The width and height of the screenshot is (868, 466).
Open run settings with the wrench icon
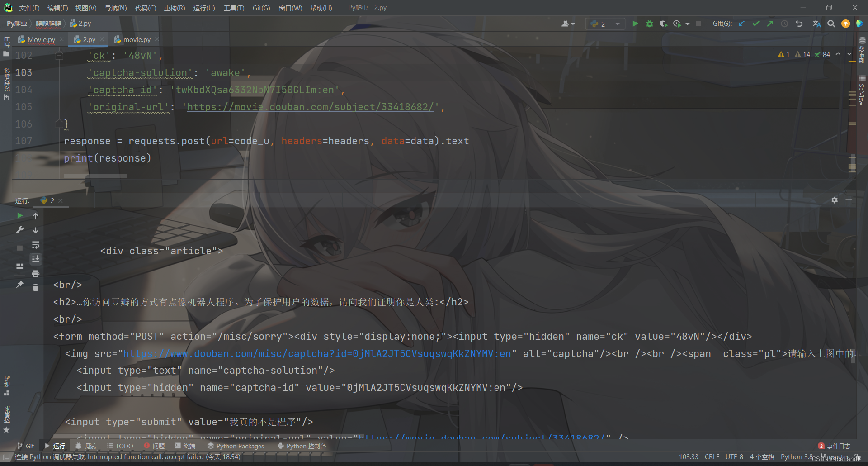20,230
